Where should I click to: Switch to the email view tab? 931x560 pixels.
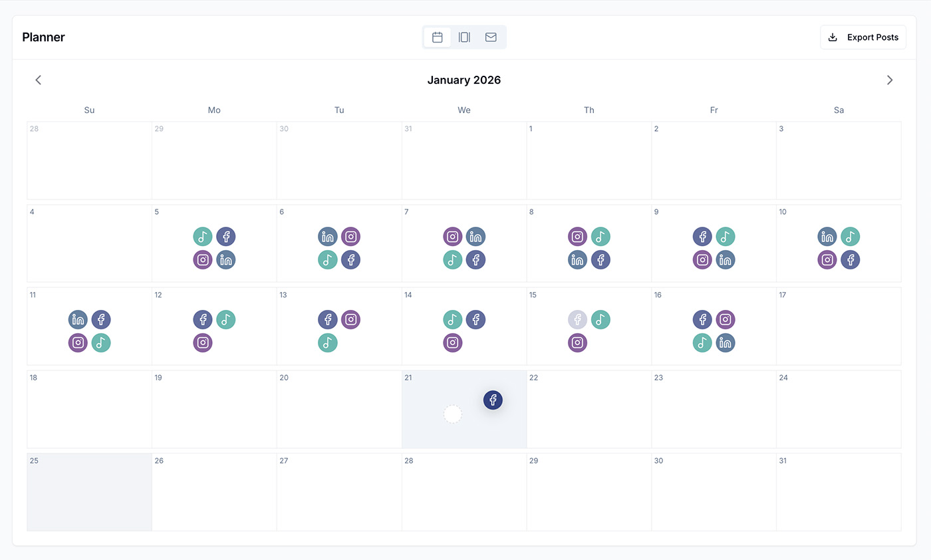click(x=491, y=37)
